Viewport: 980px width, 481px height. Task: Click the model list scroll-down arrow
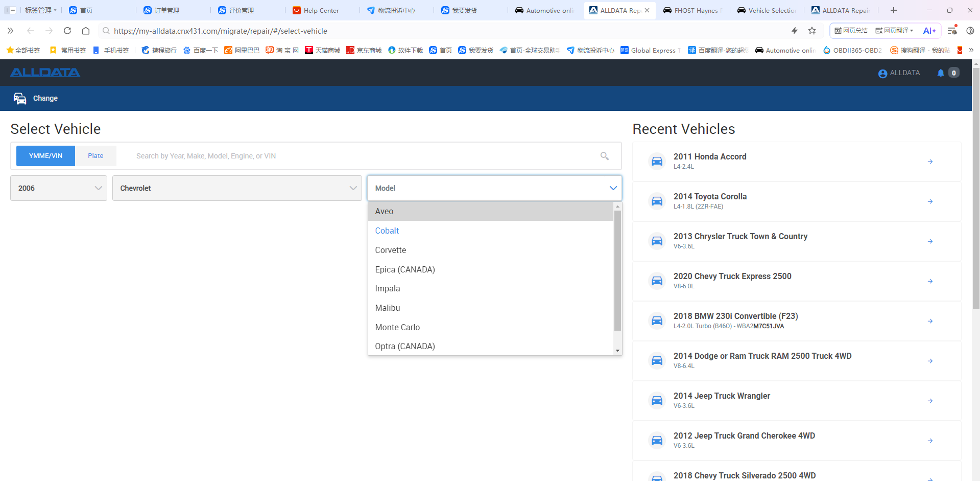click(x=617, y=351)
